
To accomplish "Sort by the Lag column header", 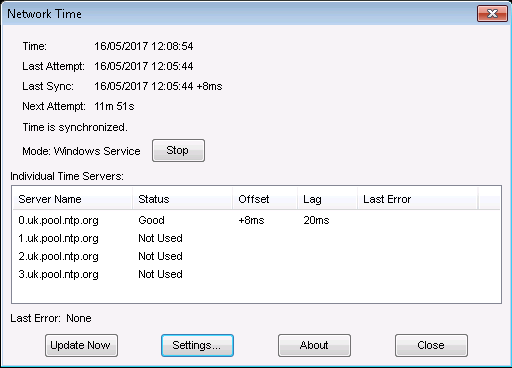I will [327, 199].
